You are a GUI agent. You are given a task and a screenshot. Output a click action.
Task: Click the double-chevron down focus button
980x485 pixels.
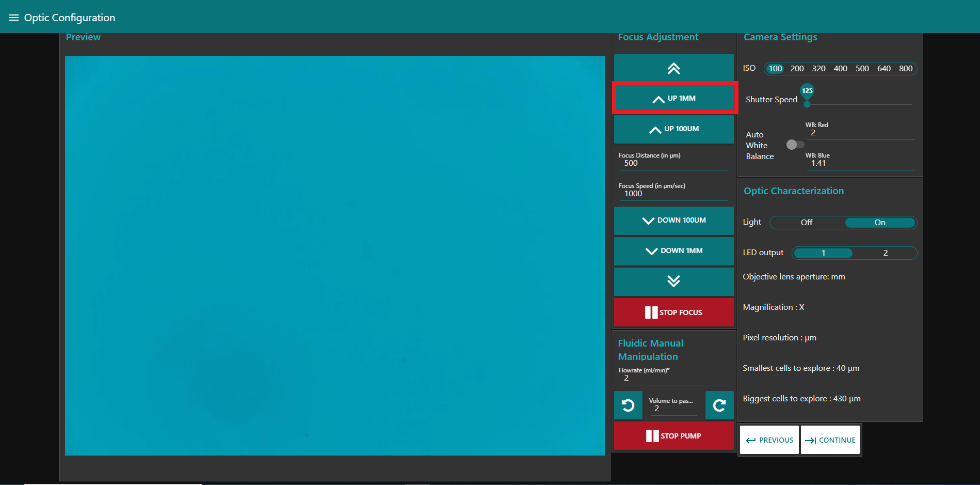click(673, 281)
